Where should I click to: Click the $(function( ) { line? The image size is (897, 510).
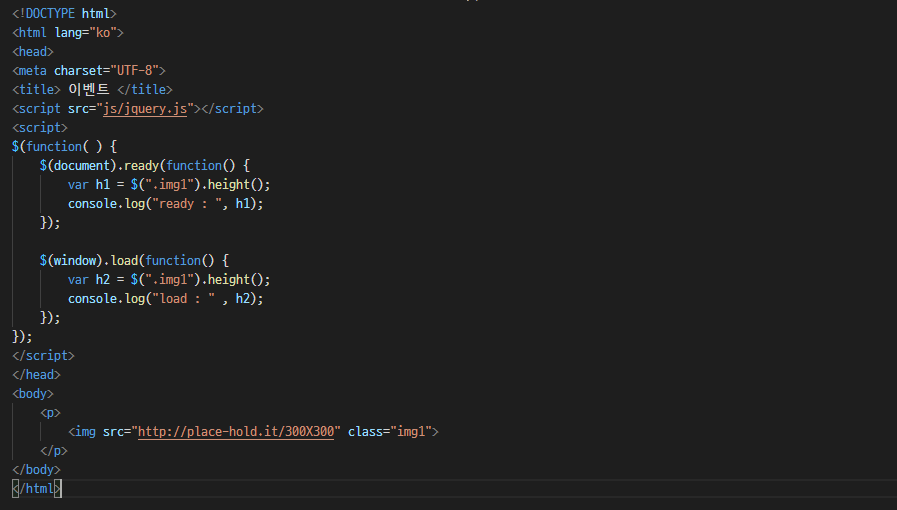click(x=64, y=146)
